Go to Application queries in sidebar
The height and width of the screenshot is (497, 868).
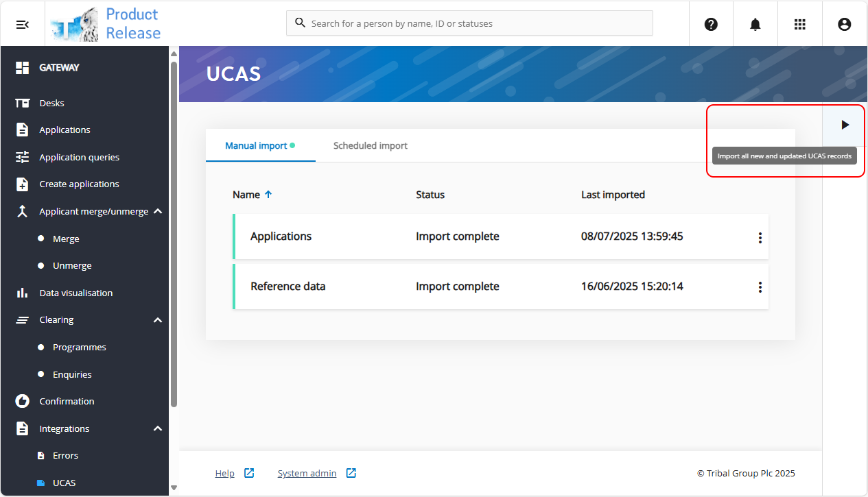(x=79, y=157)
